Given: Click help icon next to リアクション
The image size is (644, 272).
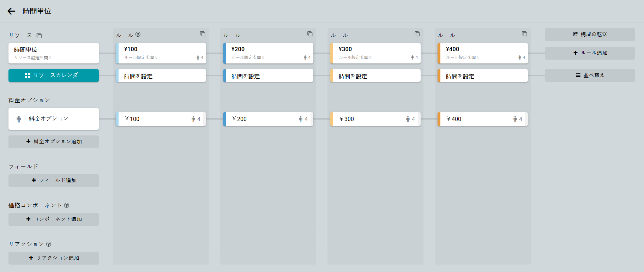Looking at the screenshot, I should tap(49, 244).
